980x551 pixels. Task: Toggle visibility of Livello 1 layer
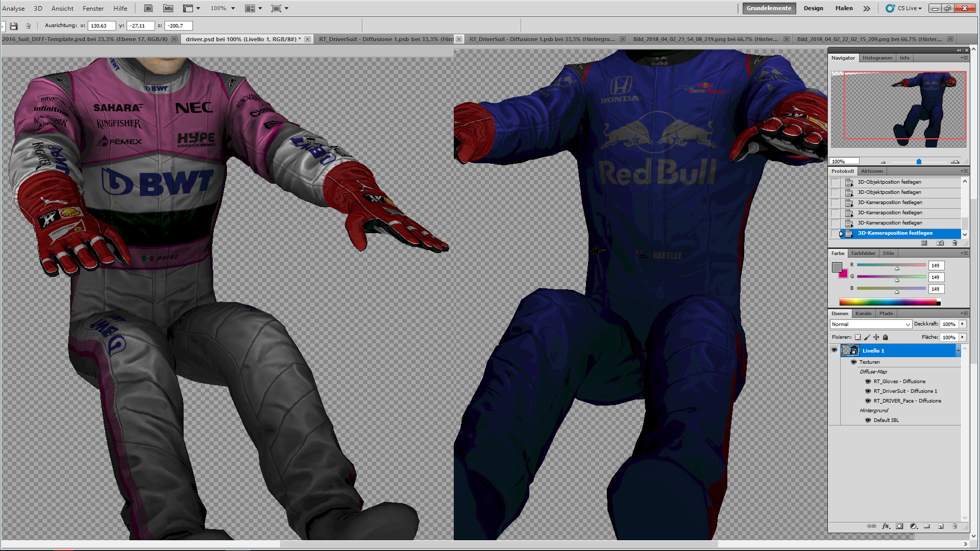tap(834, 350)
